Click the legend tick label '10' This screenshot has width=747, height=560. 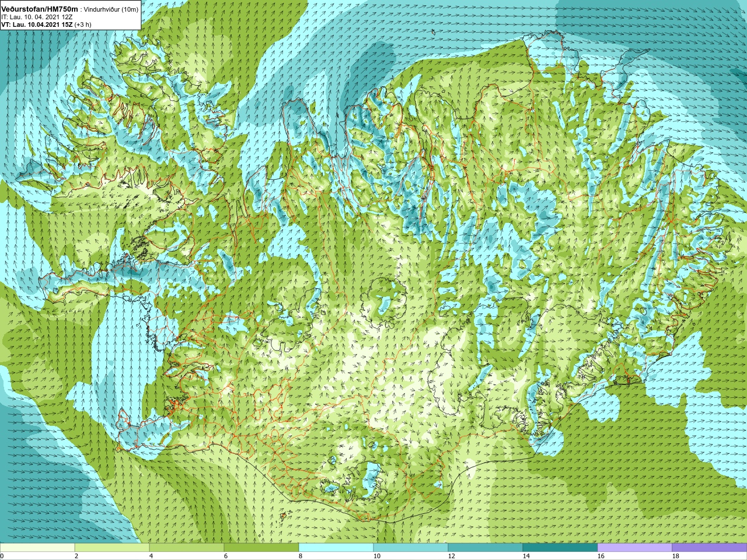coord(377,556)
